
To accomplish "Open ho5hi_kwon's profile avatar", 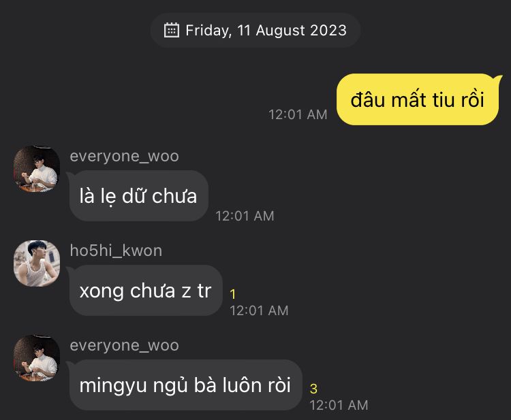I will pyautogui.click(x=37, y=263).
